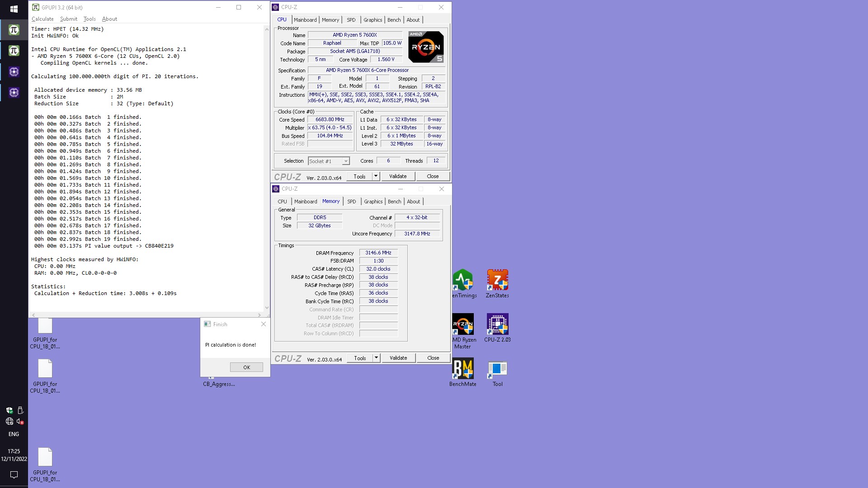Select CB_Aggress desktop file
868x488 pixels.
[x=219, y=384]
